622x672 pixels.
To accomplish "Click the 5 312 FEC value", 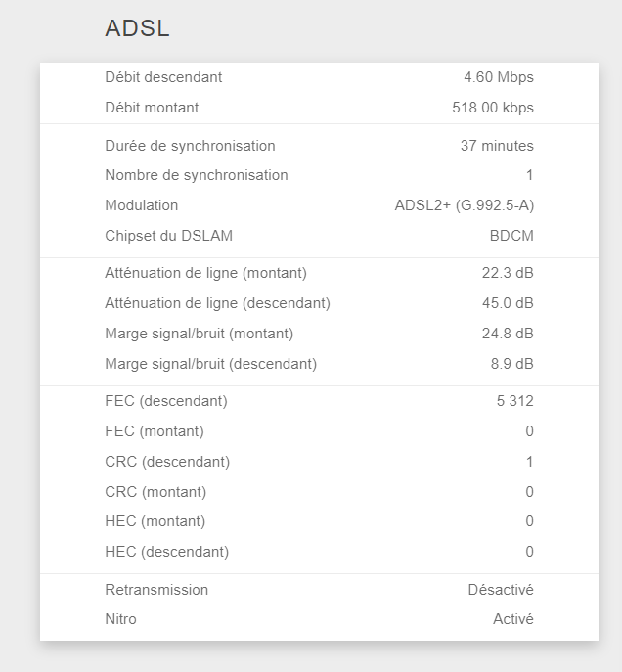I will (514, 401).
